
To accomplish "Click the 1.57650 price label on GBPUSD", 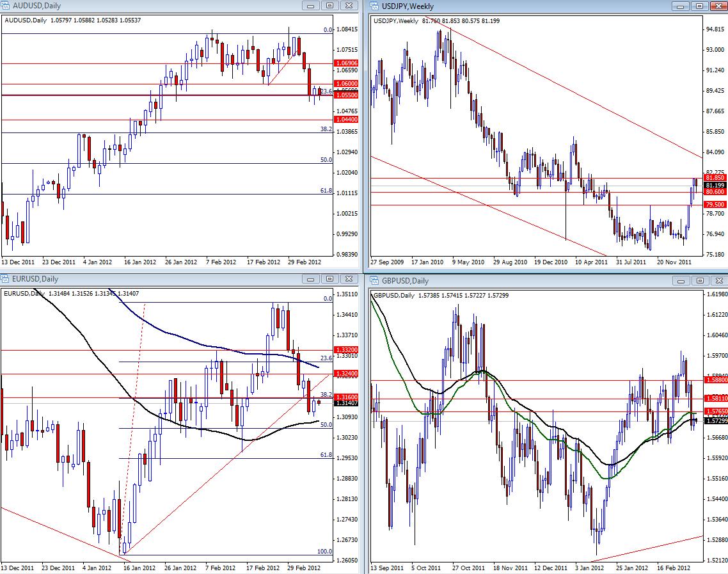I will pyautogui.click(x=716, y=411).
